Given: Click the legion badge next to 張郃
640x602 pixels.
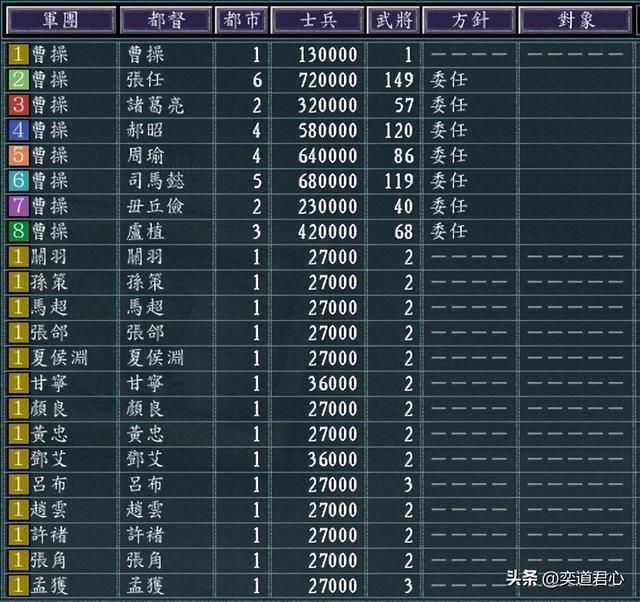Looking at the screenshot, I should tap(18, 333).
